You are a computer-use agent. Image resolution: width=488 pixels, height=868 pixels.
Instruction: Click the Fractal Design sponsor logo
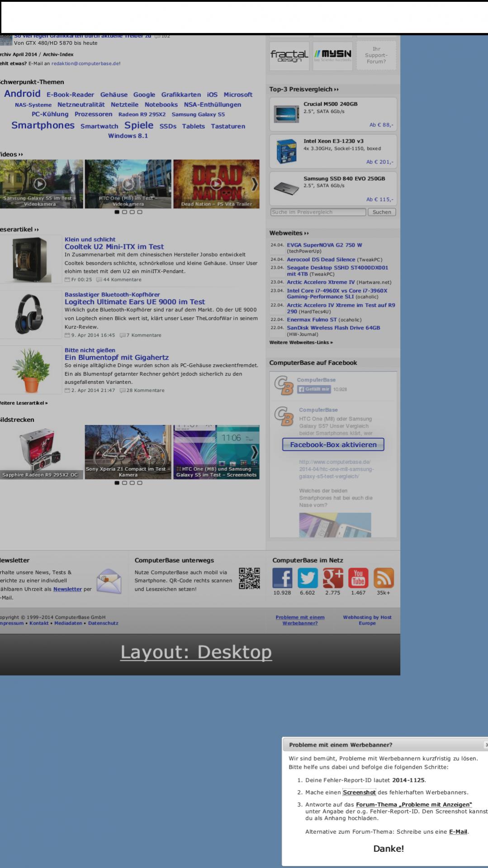(289, 56)
